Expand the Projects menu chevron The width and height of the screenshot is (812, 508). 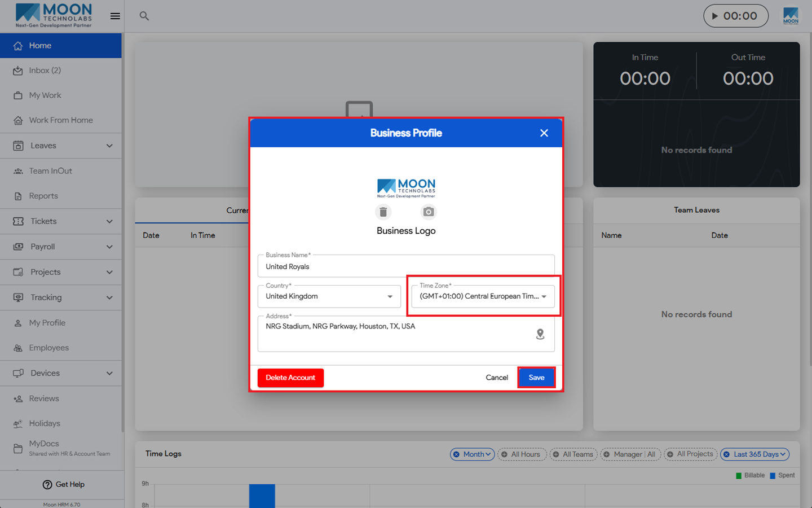109,272
